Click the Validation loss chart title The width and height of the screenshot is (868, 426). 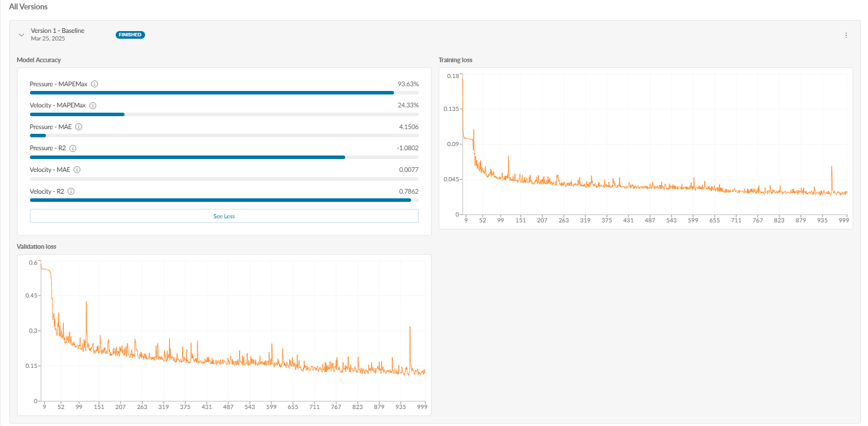coord(36,246)
